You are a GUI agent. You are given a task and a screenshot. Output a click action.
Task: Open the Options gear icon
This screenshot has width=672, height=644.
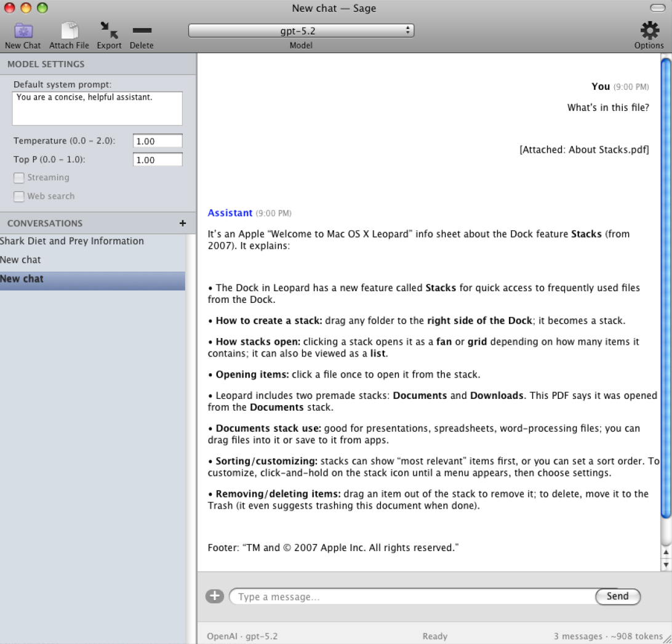click(x=650, y=30)
